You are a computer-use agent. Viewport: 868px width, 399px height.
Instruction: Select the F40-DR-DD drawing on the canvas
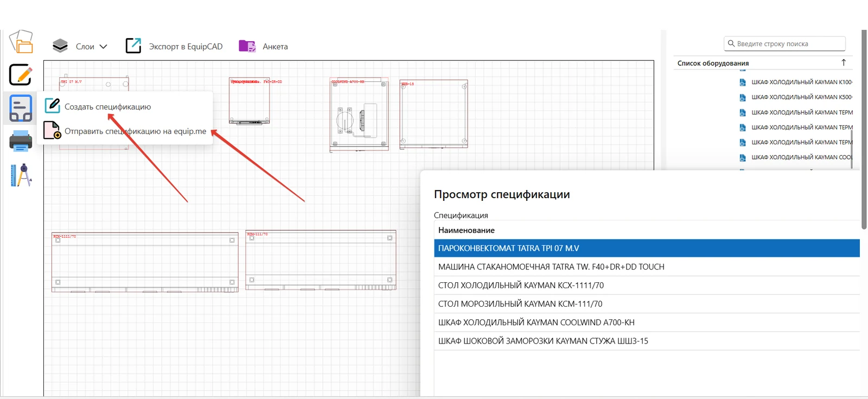250,102
